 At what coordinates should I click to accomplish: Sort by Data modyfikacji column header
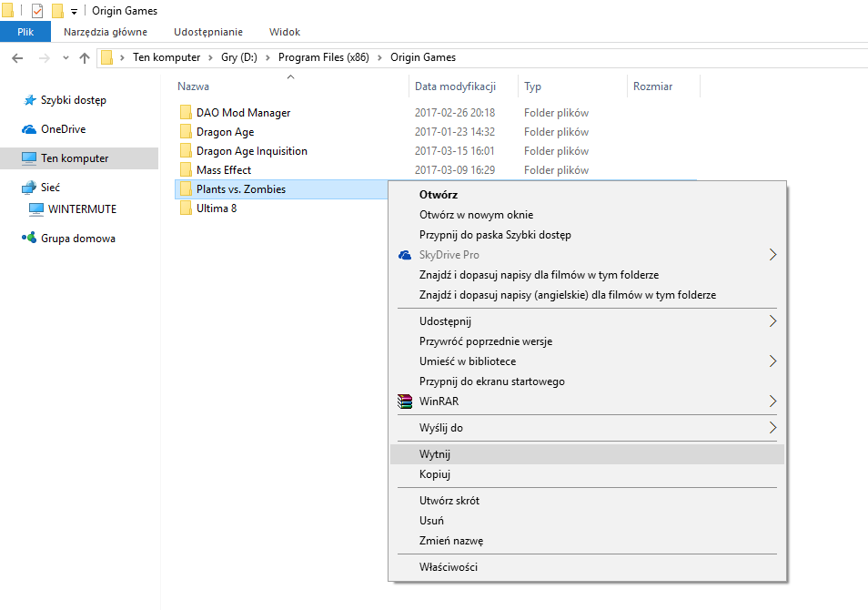(455, 86)
